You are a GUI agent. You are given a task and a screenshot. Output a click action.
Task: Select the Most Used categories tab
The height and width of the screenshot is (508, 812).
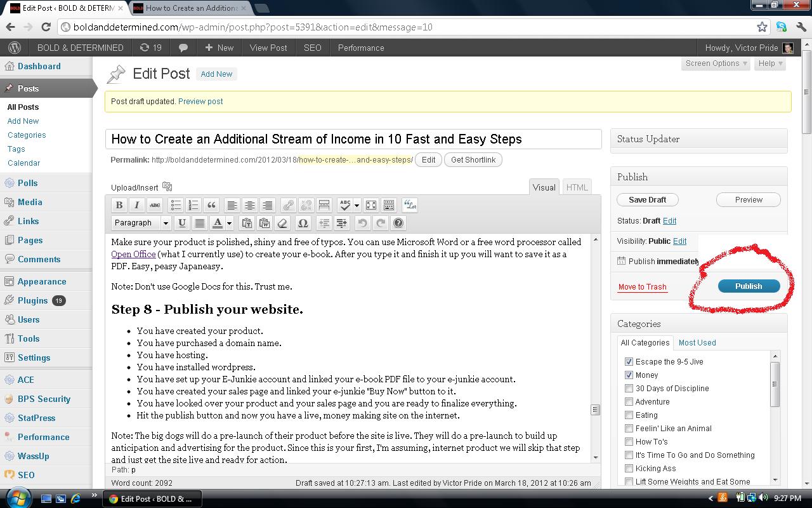pyautogui.click(x=697, y=343)
